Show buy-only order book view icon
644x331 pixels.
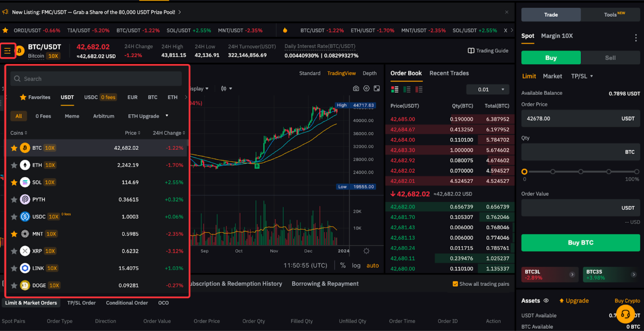(407, 90)
